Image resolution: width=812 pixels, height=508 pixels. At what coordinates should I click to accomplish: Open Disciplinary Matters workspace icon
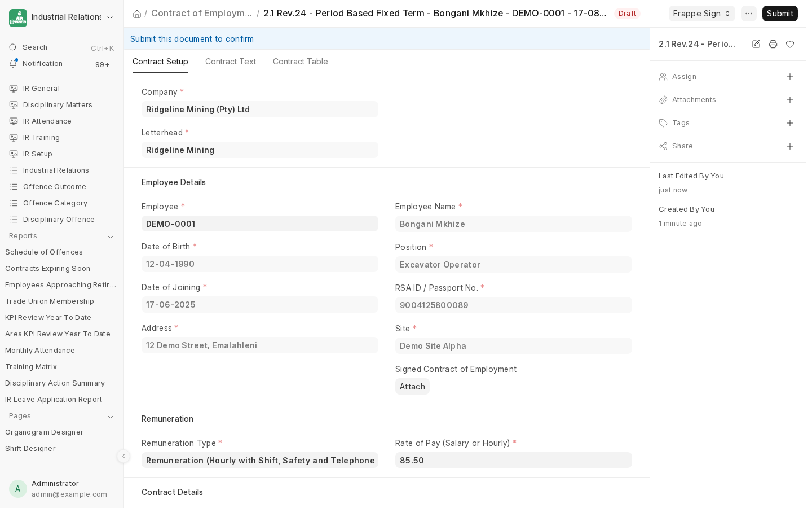[x=14, y=105]
